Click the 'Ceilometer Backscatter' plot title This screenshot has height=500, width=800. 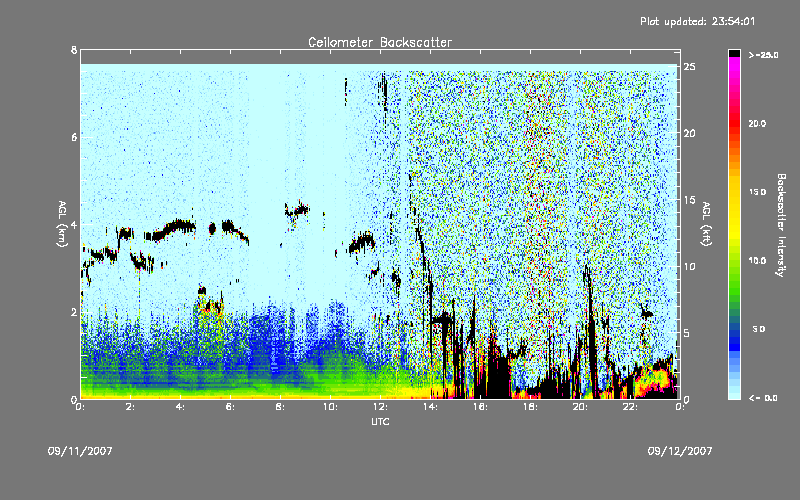tap(380, 42)
